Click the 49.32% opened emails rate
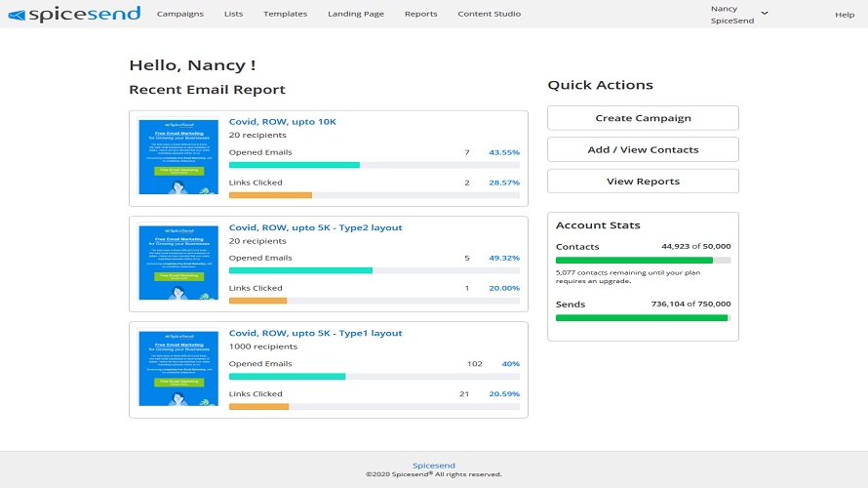The width and height of the screenshot is (868, 488). pyautogui.click(x=504, y=258)
